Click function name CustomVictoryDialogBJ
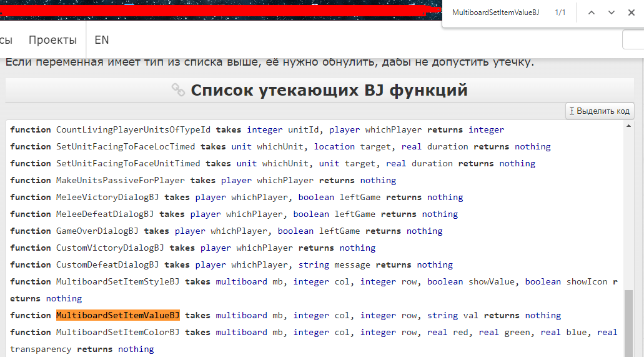Image resolution: width=644 pixels, height=357 pixels. [110, 248]
